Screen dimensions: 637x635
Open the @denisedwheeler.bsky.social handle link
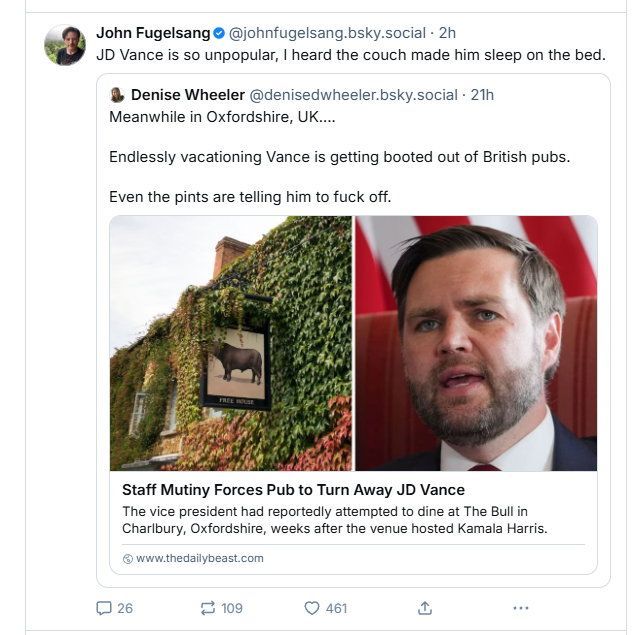pos(353,95)
